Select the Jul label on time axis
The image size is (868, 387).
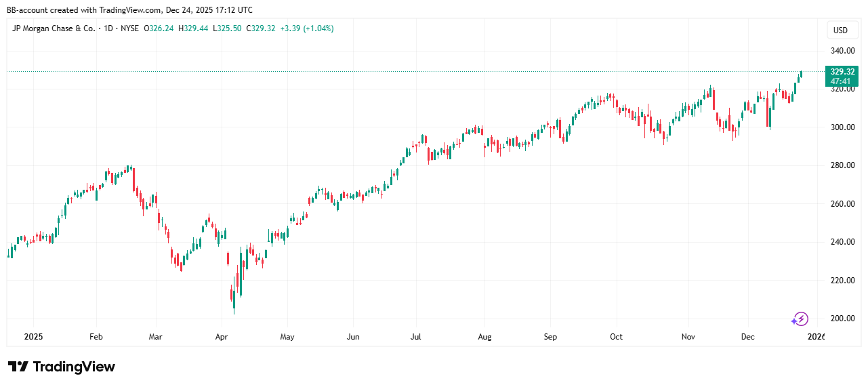point(416,336)
